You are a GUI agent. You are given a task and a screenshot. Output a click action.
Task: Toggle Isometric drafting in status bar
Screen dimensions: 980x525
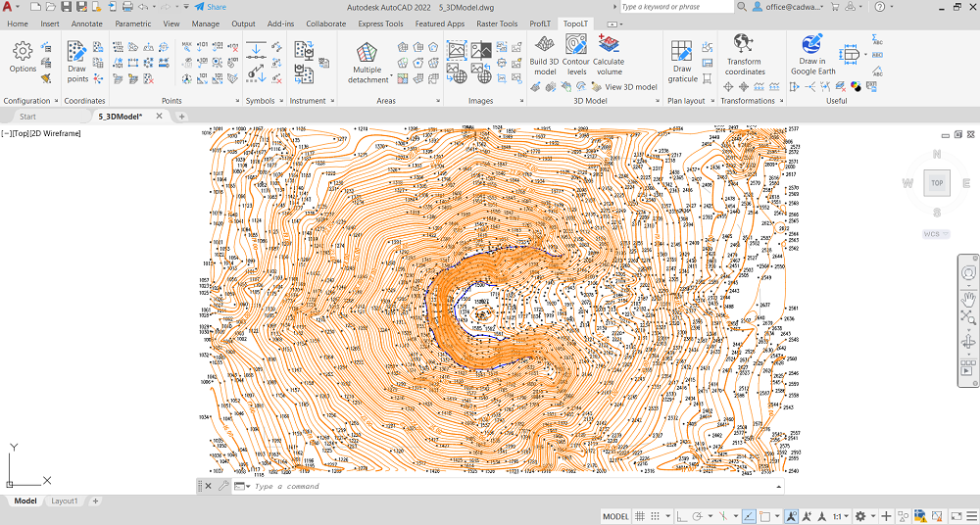722,516
